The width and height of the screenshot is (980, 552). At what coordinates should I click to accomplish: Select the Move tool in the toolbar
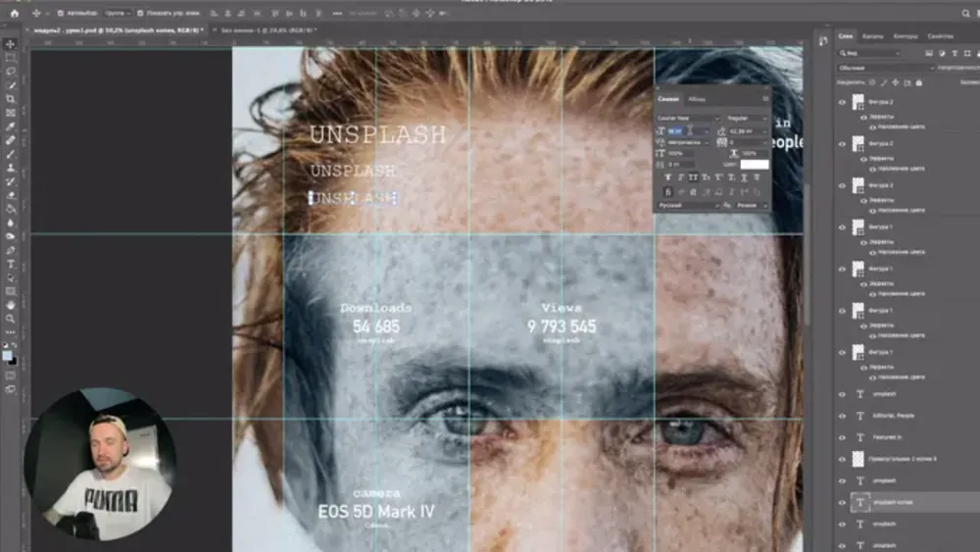click(x=10, y=44)
